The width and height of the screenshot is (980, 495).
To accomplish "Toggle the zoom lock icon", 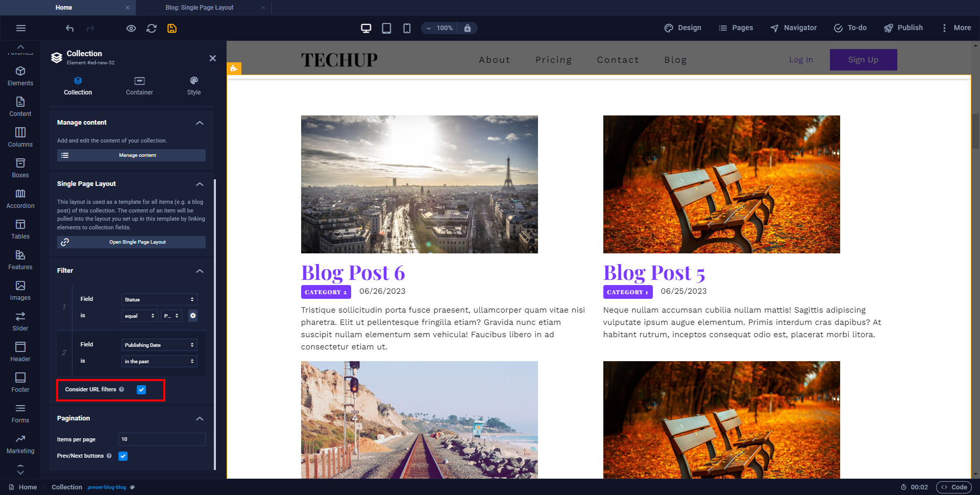I will point(468,28).
